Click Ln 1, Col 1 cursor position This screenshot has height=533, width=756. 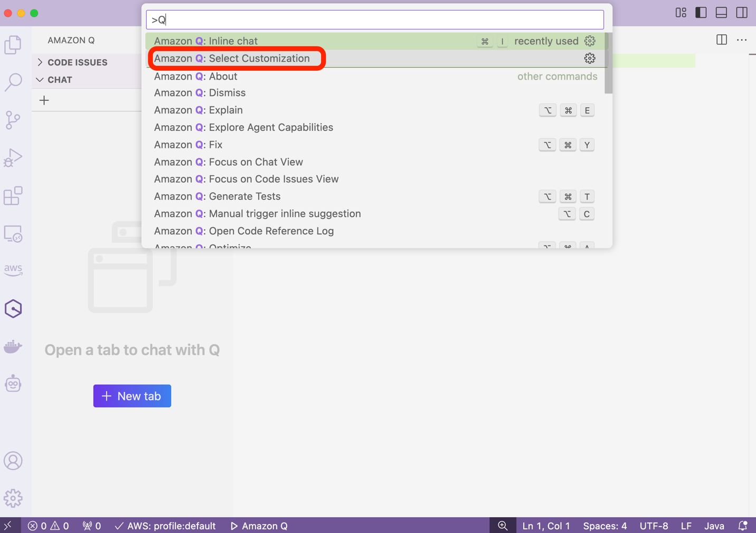click(546, 526)
